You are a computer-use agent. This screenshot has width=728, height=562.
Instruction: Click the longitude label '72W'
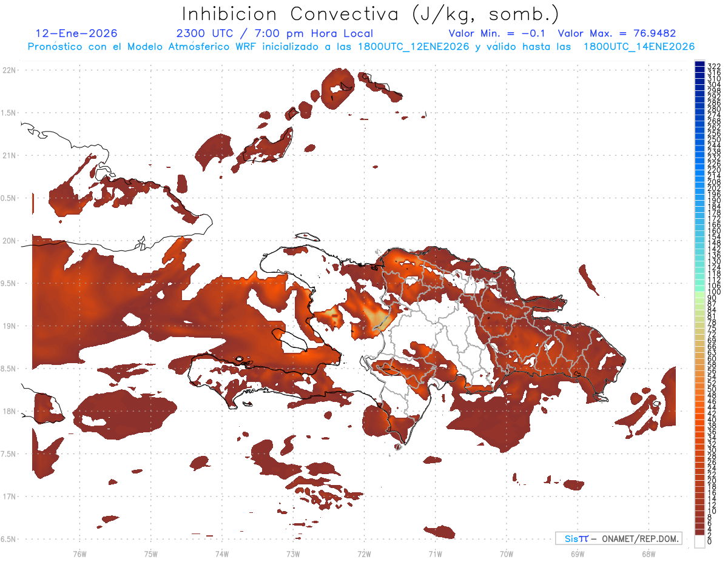(364, 554)
